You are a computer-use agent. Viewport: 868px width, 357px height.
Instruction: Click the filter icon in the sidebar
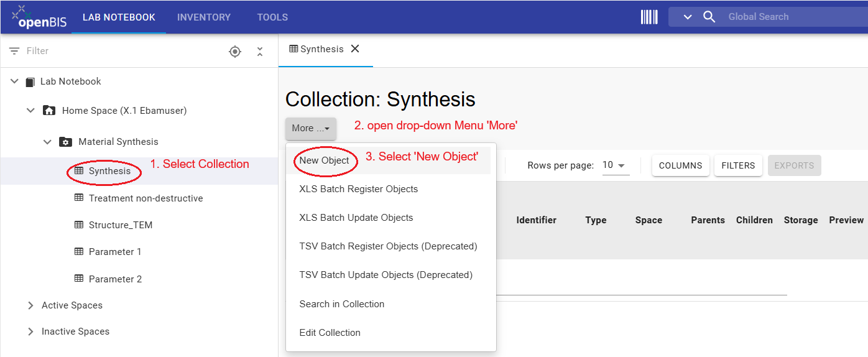coord(14,51)
